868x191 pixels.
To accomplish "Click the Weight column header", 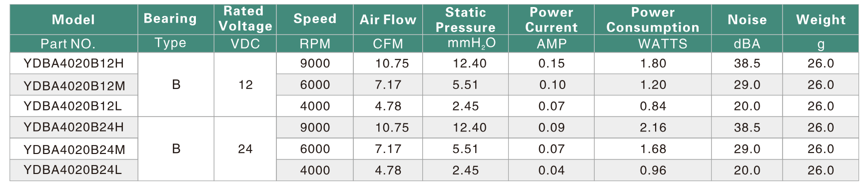I will click(821, 19).
